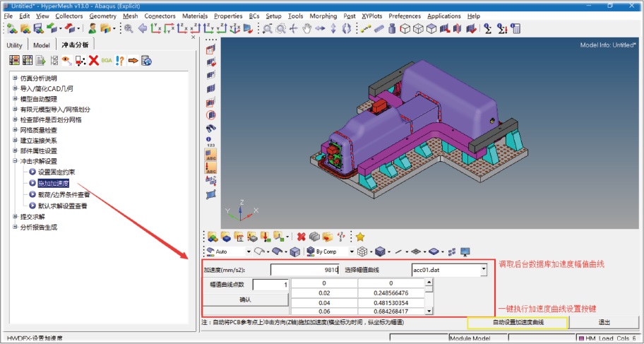Screen dimensions: 644x344
Task: Click the orange right arrow icon in the panel toolbar
Action: point(133,61)
